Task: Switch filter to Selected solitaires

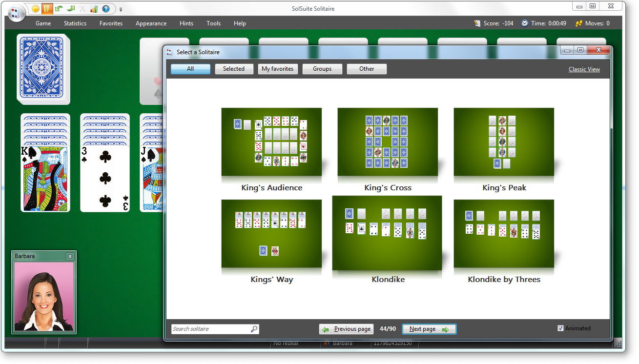Action: tap(234, 69)
